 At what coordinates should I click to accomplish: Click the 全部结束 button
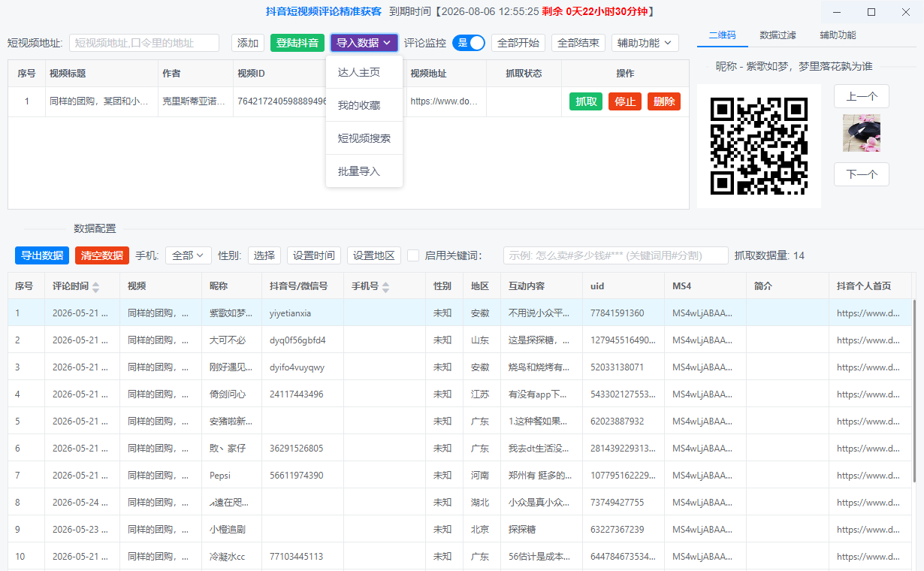point(578,43)
